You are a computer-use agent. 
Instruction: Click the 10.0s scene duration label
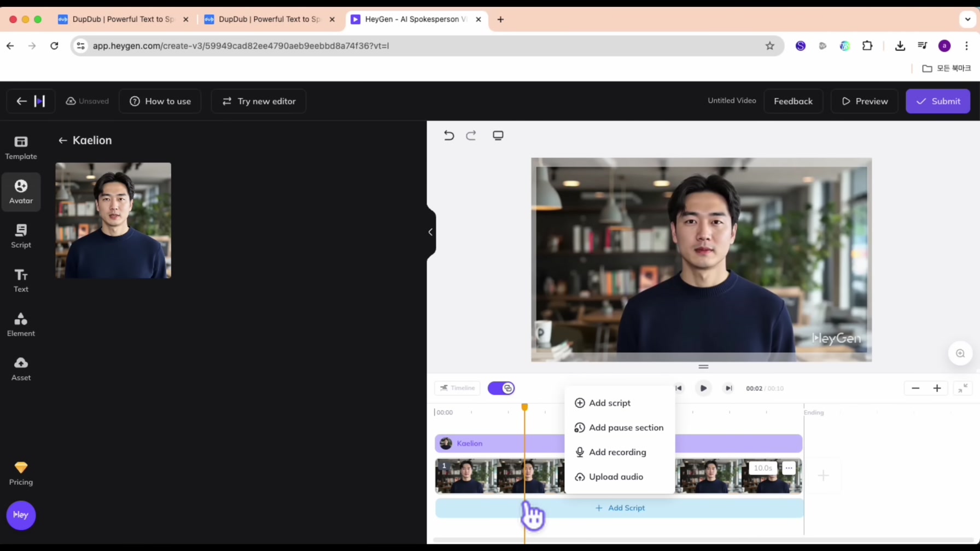(763, 468)
